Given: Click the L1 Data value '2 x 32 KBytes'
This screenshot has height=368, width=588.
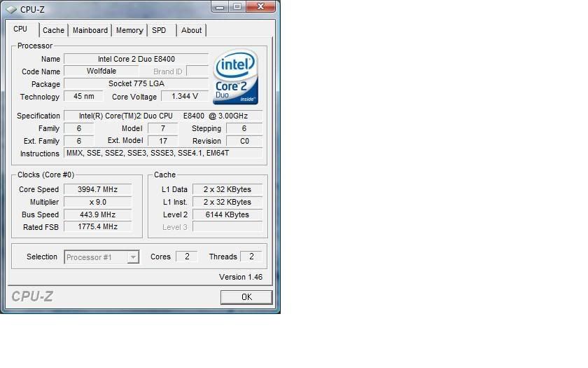Looking at the screenshot, I should click(227, 189).
